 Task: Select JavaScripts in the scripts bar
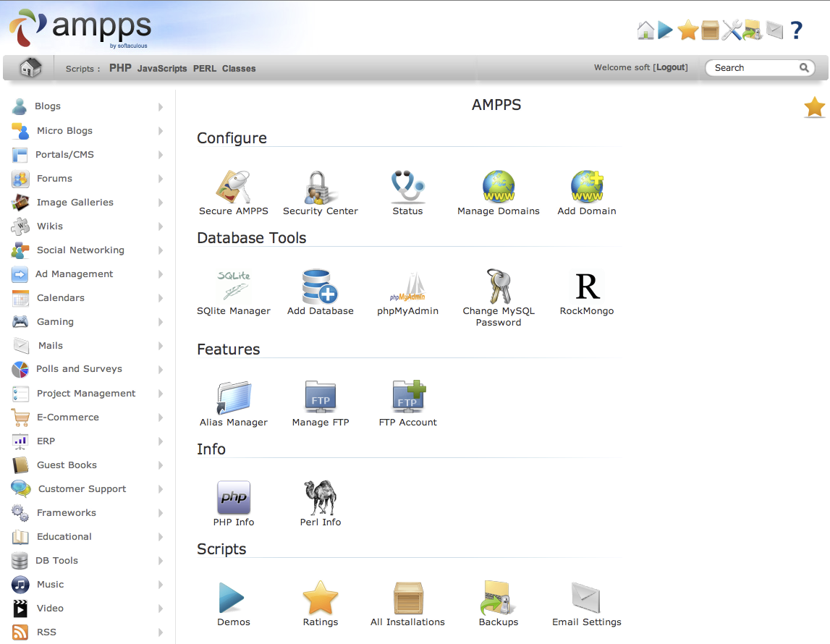coord(162,68)
